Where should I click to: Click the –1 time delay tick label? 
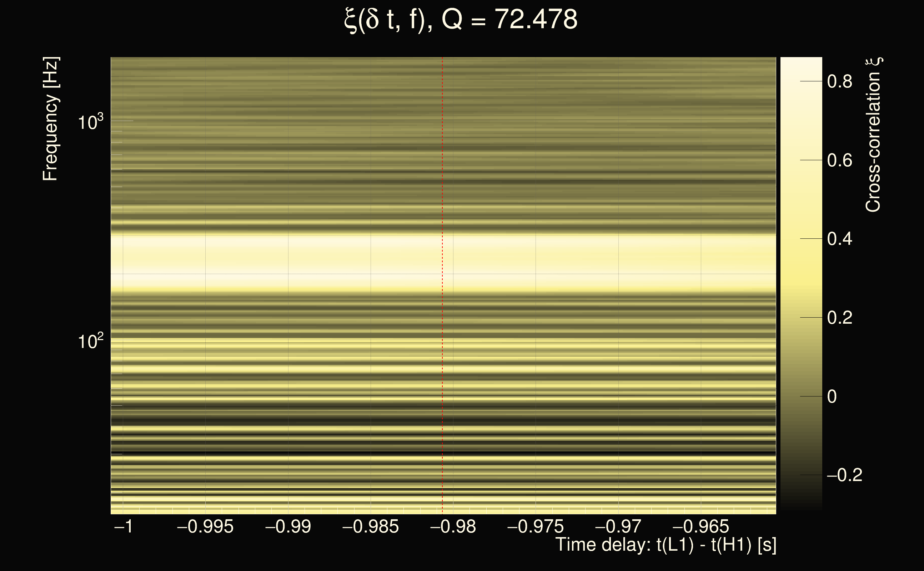click(x=123, y=526)
